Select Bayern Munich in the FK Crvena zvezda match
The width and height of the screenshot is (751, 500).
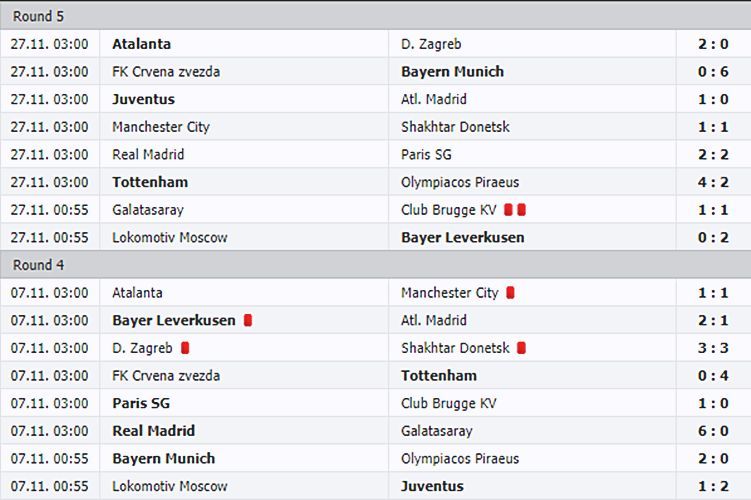point(453,72)
